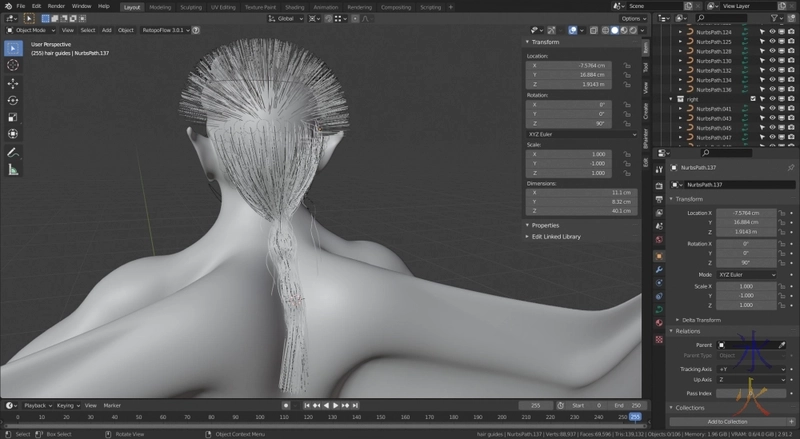Select the Measure tool
This screenshot has height=439, width=800.
13,169
